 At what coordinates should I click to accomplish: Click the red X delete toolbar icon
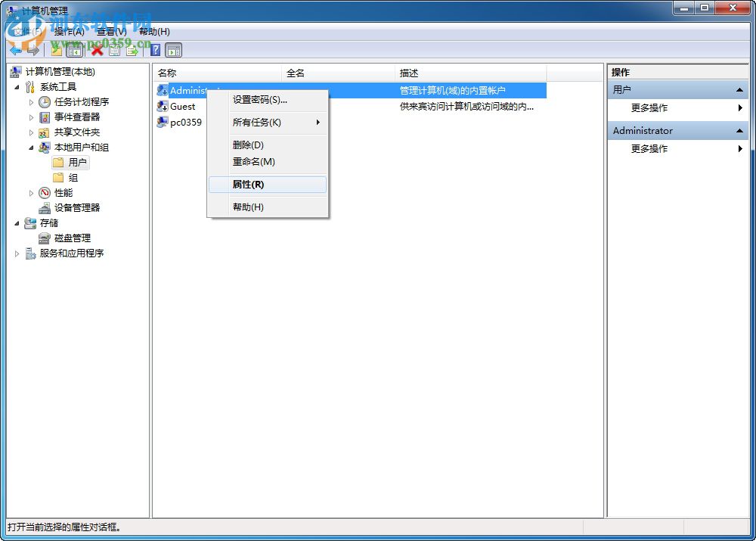96,50
